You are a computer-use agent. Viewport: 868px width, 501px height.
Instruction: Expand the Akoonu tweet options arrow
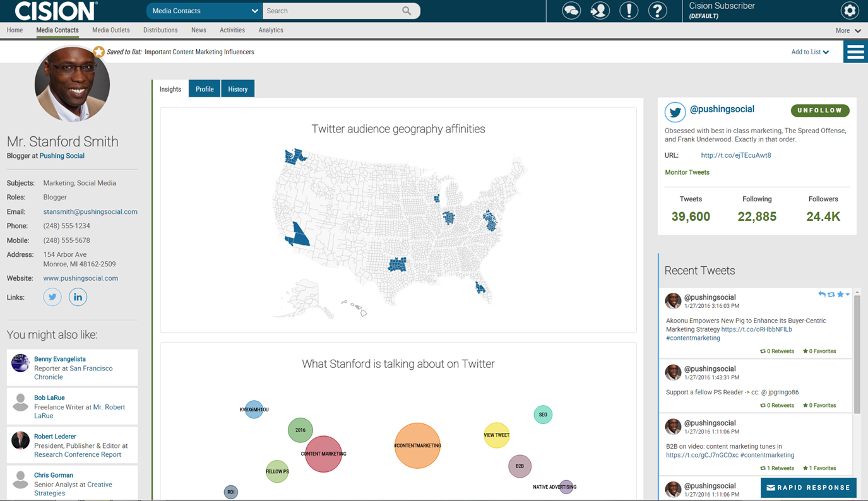pos(848,294)
